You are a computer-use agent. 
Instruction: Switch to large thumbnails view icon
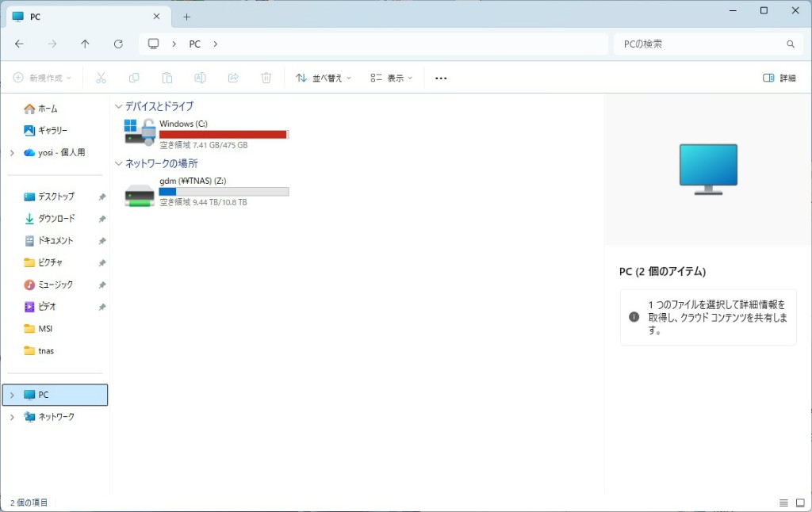point(800,502)
